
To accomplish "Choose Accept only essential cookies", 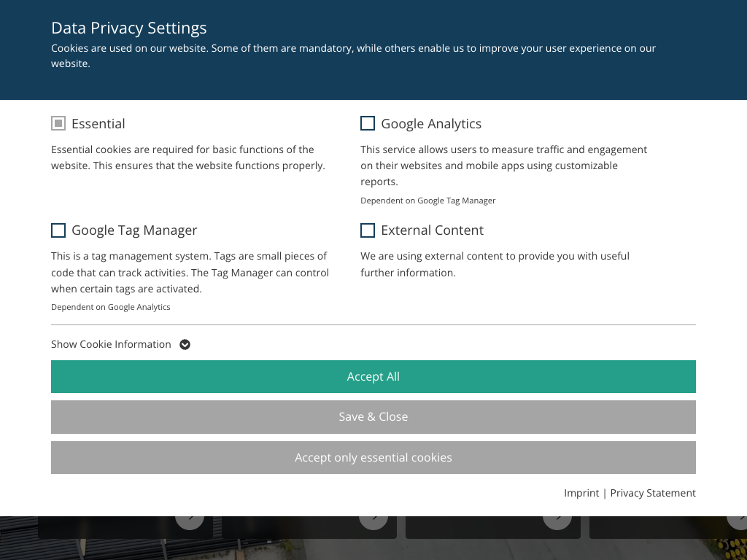I will 373,458.
